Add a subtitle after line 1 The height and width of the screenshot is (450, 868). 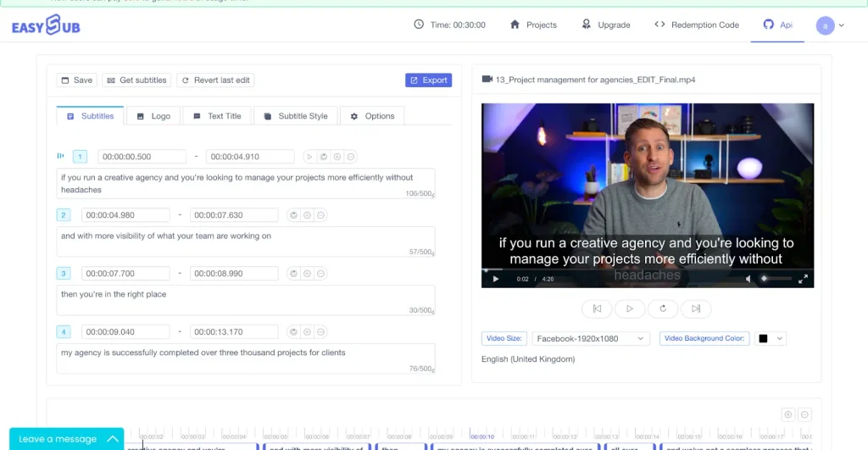(x=337, y=157)
